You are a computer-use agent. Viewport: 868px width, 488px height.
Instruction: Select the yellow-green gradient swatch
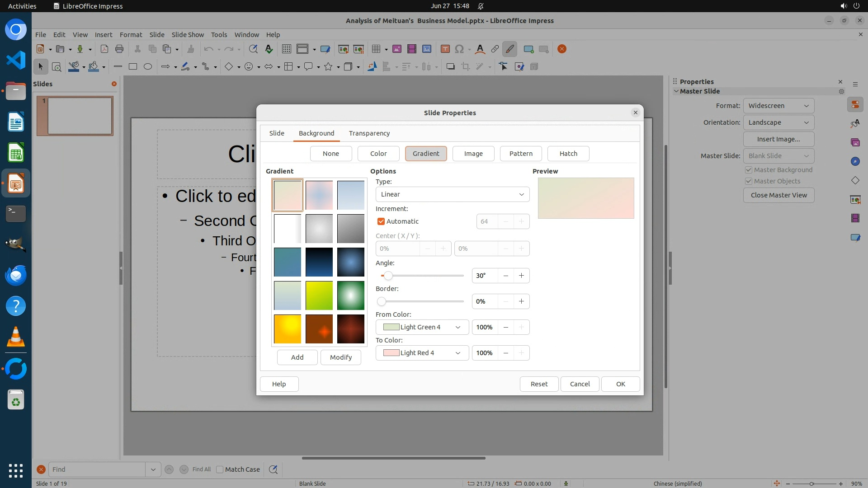click(319, 296)
